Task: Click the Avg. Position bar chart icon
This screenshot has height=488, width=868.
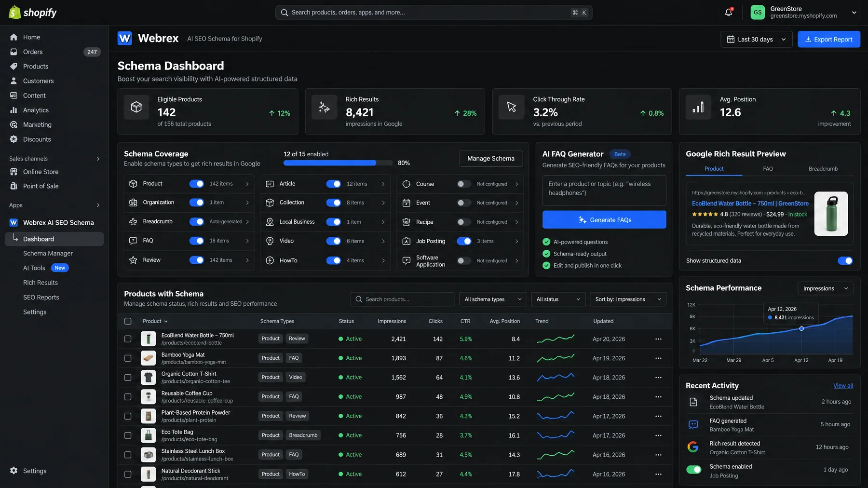Action: click(698, 107)
